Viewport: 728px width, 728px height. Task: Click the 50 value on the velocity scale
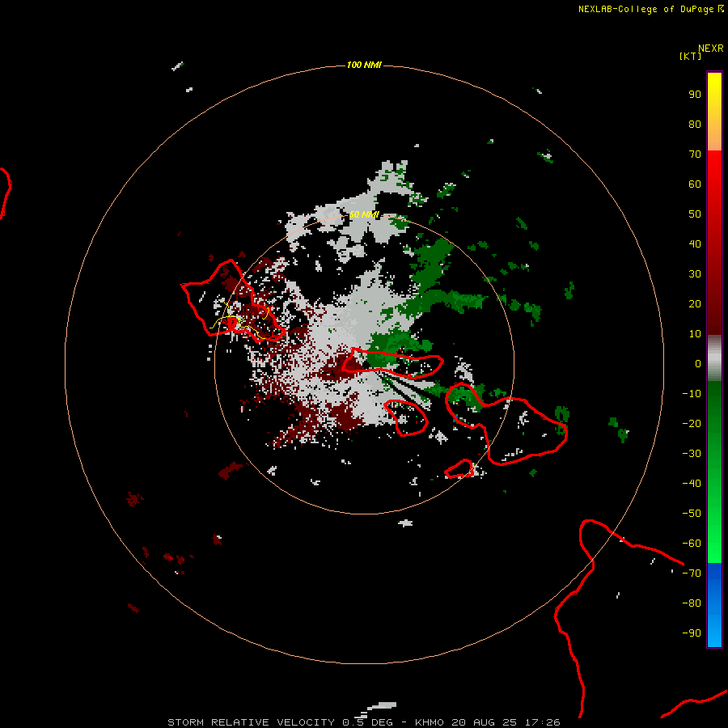coord(695,214)
